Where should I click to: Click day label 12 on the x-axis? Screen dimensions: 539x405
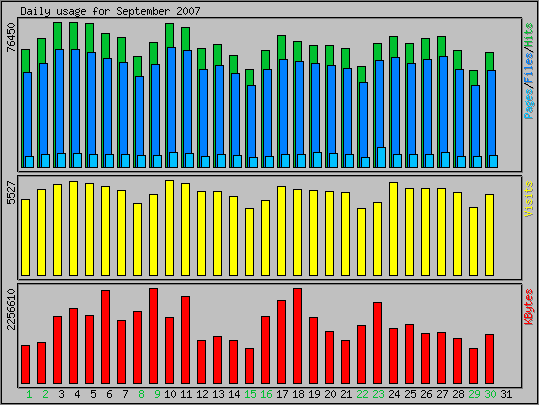pyautogui.click(x=202, y=394)
